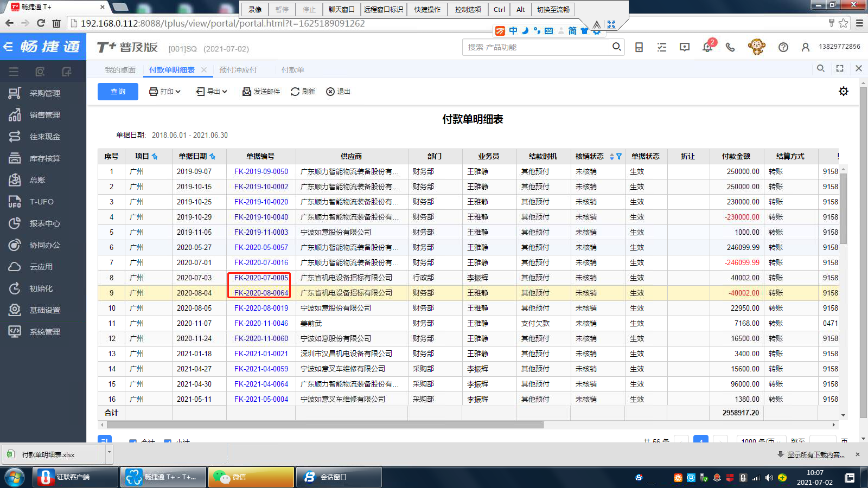Select the 付款单明细表 tab
868x488 pixels.
(171, 70)
